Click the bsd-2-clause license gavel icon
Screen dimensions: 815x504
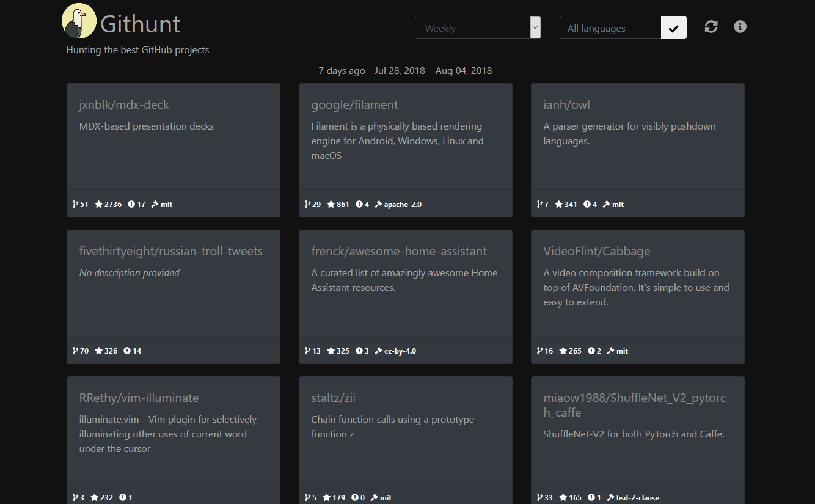point(611,498)
